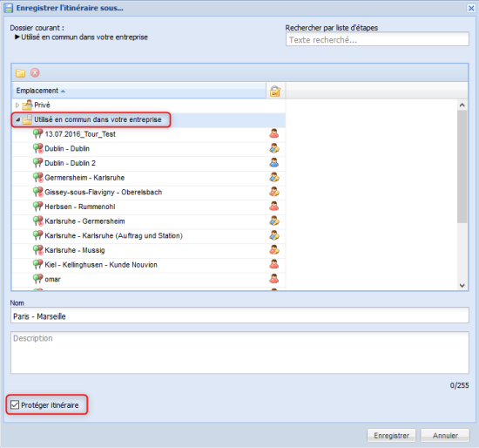Click the Annuler button
The width and height of the screenshot is (479, 448).
pyautogui.click(x=445, y=436)
